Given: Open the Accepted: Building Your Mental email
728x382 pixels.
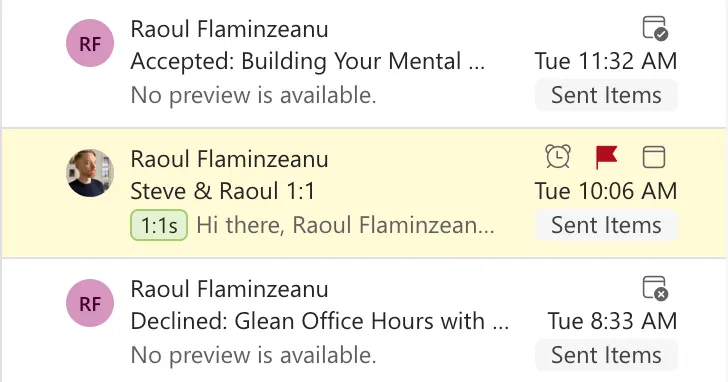Looking at the screenshot, I should pos(364,64).
